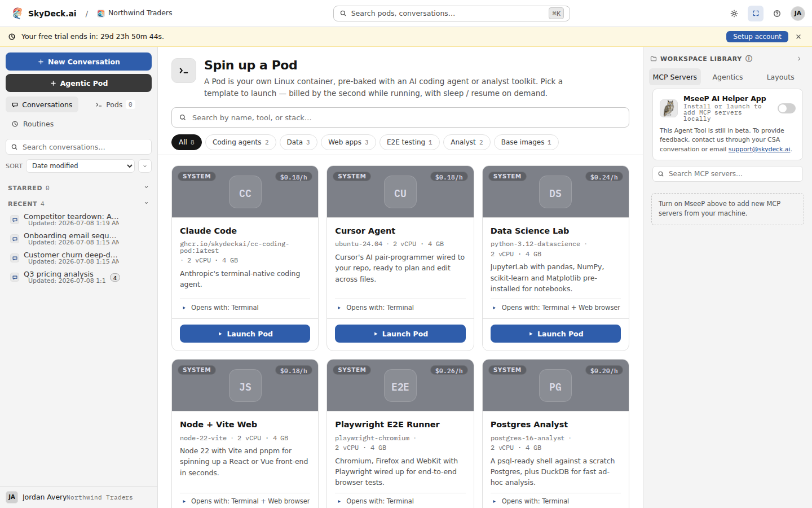Open the support@skydeck.ai email link

click(x=759, y=149)
